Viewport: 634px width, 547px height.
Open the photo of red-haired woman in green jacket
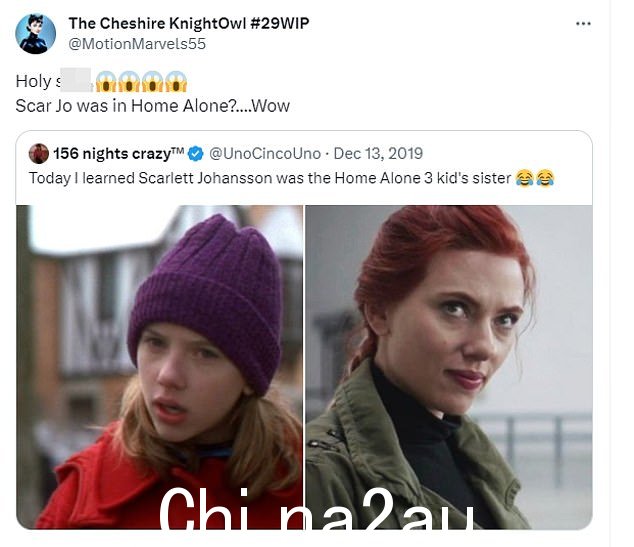click(x=449, y=367)
